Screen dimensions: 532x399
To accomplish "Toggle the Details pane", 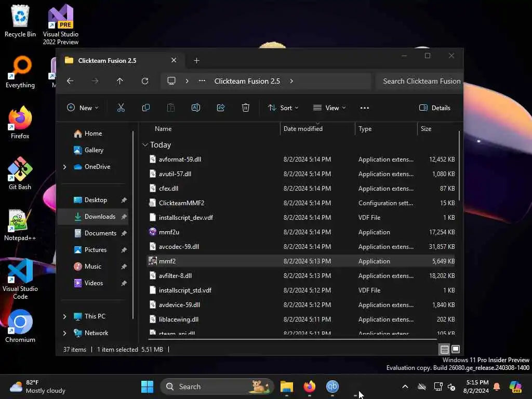I will click(435, 108).
